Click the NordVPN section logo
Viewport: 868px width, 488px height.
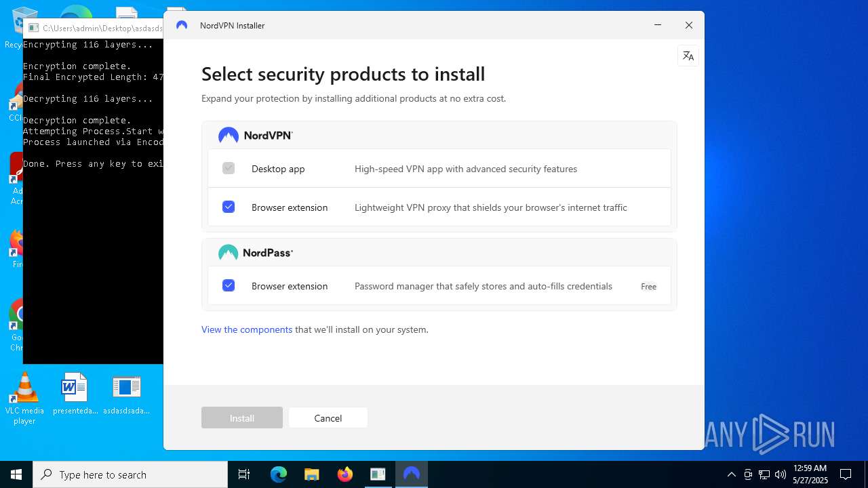(256, 136)
